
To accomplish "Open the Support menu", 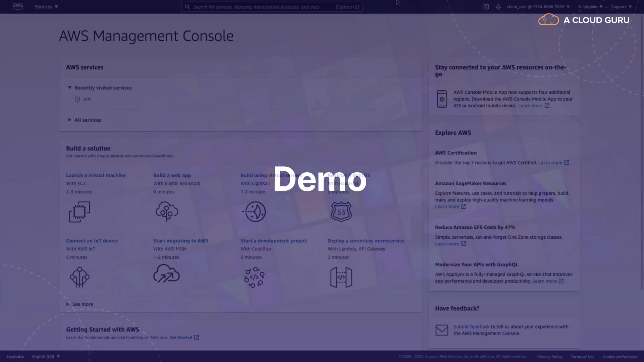I will (x=621, y=7).
